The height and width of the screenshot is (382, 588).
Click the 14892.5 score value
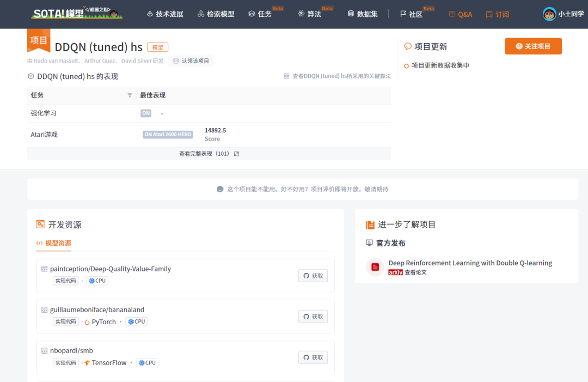point(215,130)
